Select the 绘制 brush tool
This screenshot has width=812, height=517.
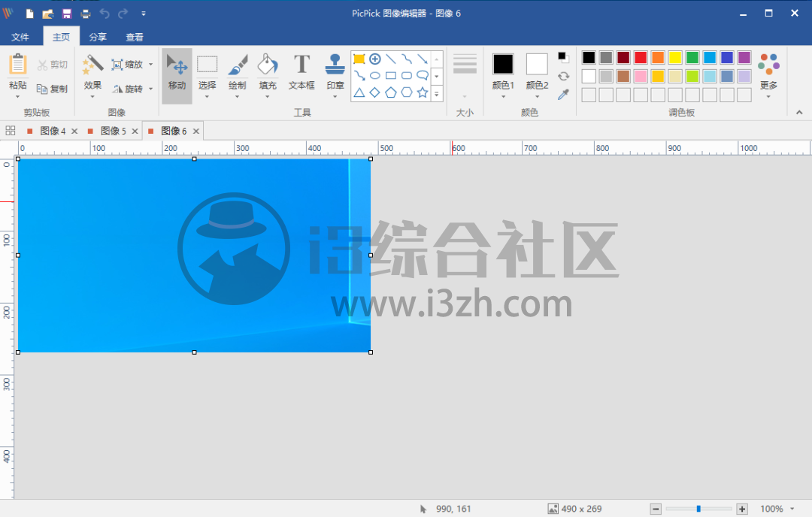(x=237, y=71)
